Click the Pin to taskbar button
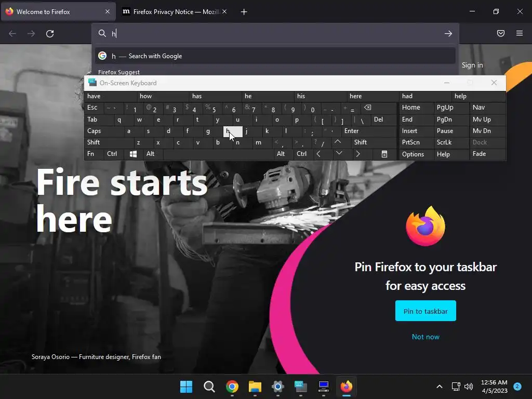This screenshot has height=399, width=532. pos(425,311)
